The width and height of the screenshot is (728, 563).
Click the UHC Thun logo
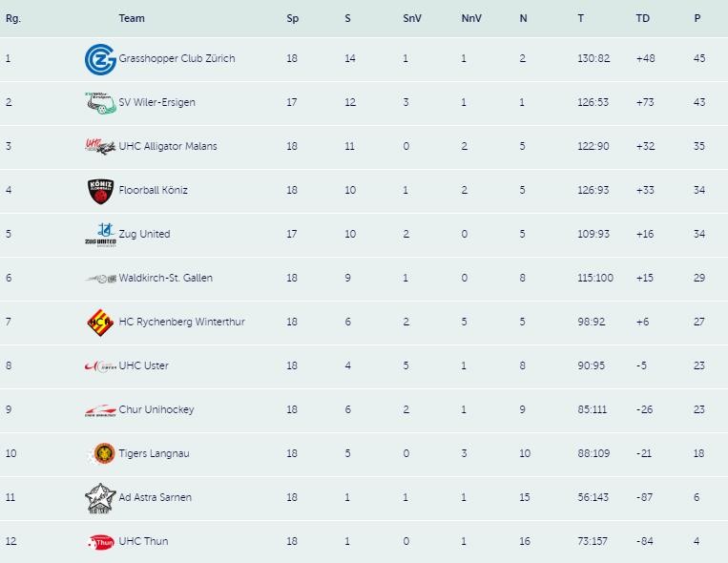(99, 542)
